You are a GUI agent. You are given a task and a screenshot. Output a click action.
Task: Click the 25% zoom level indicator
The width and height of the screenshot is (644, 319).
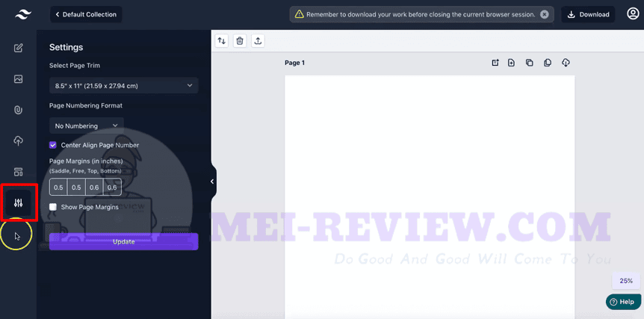click(x=626, y=281)
